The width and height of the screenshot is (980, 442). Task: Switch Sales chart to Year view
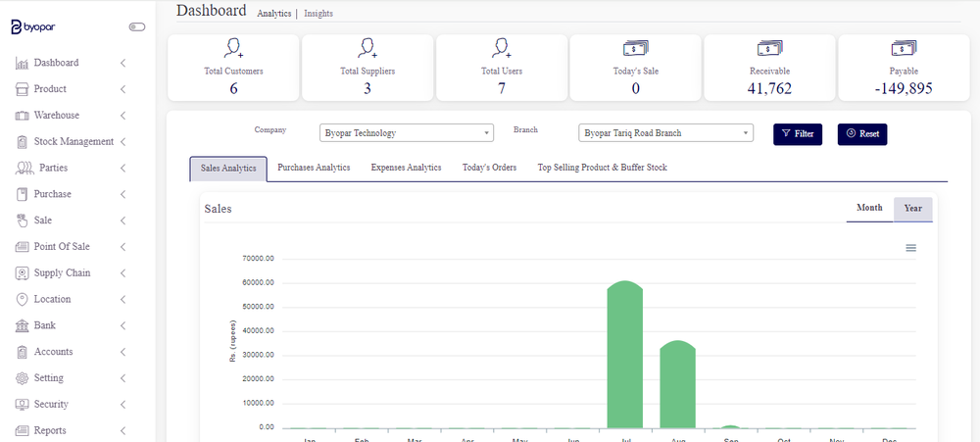pos(913,209)
